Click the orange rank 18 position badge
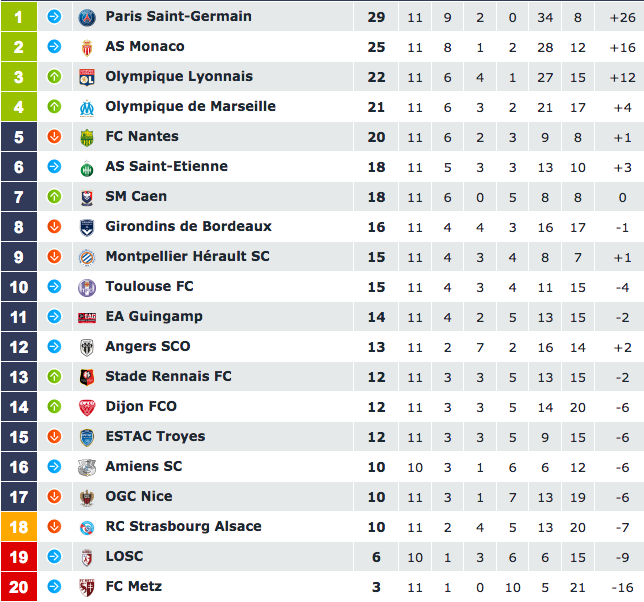Screen dimensions: 644x602 point(19,527)
